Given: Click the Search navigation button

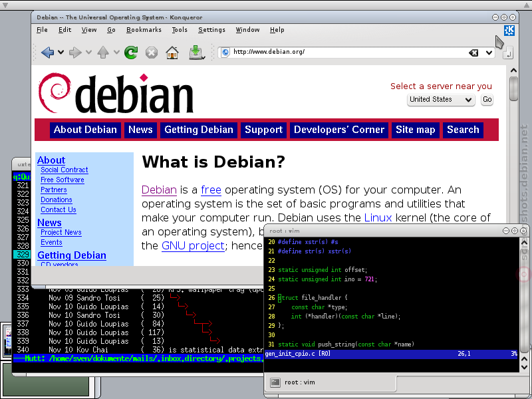Looking at the screenshot, I should tap(463, 130).
